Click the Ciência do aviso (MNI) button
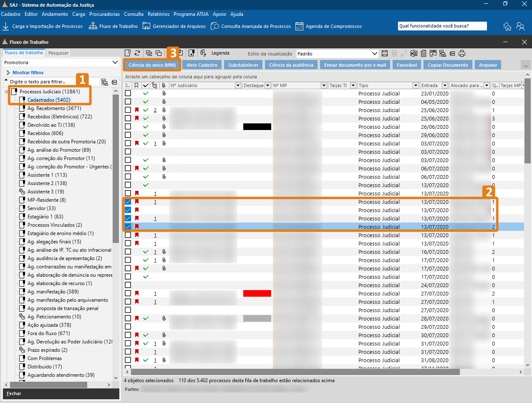The width and height of the screenshot is (532, 403). pyautogui.click(x=152, y=65)
